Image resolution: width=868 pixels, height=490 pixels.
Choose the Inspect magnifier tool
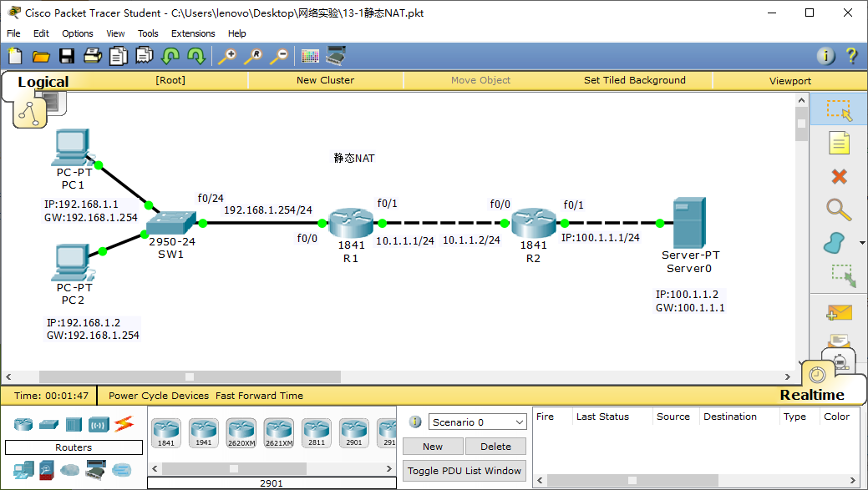click(x=839, y=210)
